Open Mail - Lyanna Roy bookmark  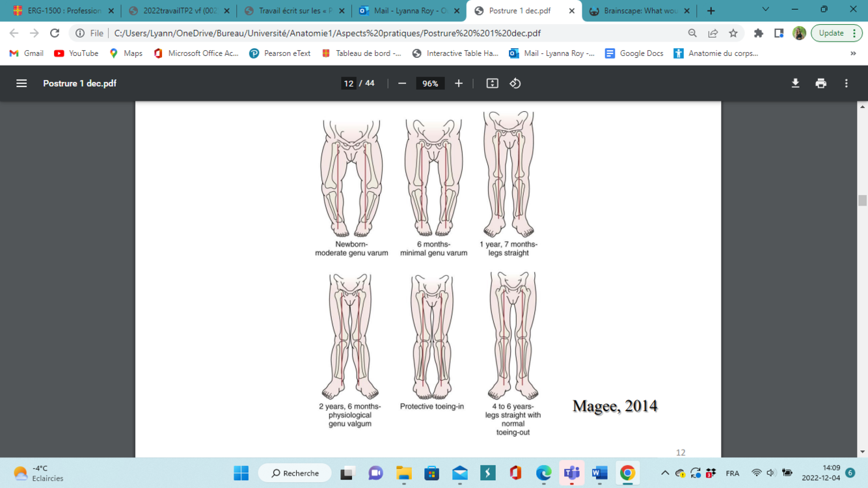[x=552, y=53]
